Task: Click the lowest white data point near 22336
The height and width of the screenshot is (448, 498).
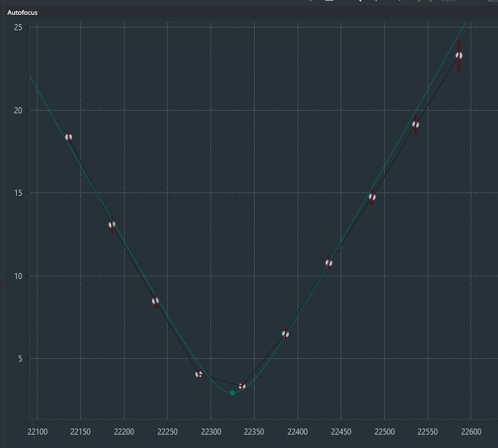Action: tap(242, 386)
